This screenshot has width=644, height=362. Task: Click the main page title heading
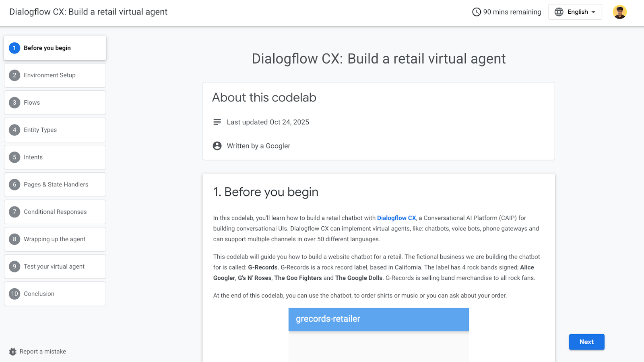378,59
